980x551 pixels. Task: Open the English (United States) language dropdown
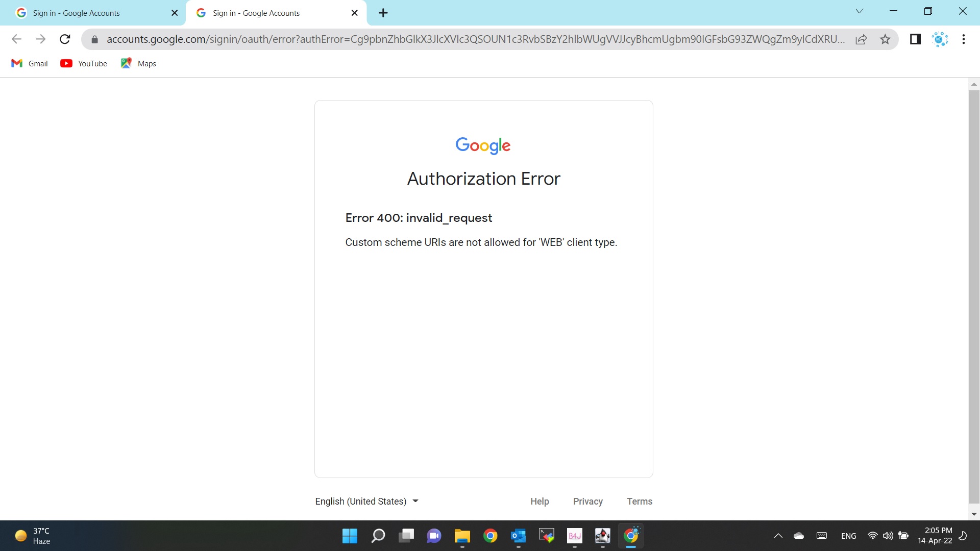pos(366,502)
